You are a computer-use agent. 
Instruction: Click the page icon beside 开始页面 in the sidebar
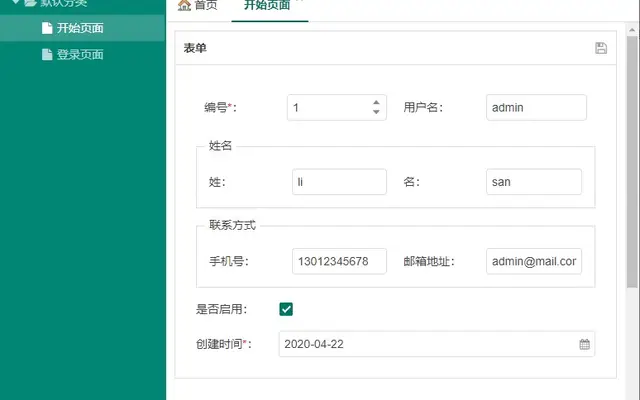pos(47,28)
